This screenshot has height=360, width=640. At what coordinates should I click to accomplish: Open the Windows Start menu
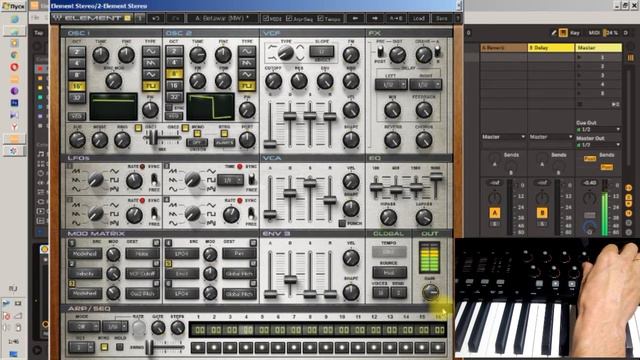pyautogui.click(x=13, y=6)
